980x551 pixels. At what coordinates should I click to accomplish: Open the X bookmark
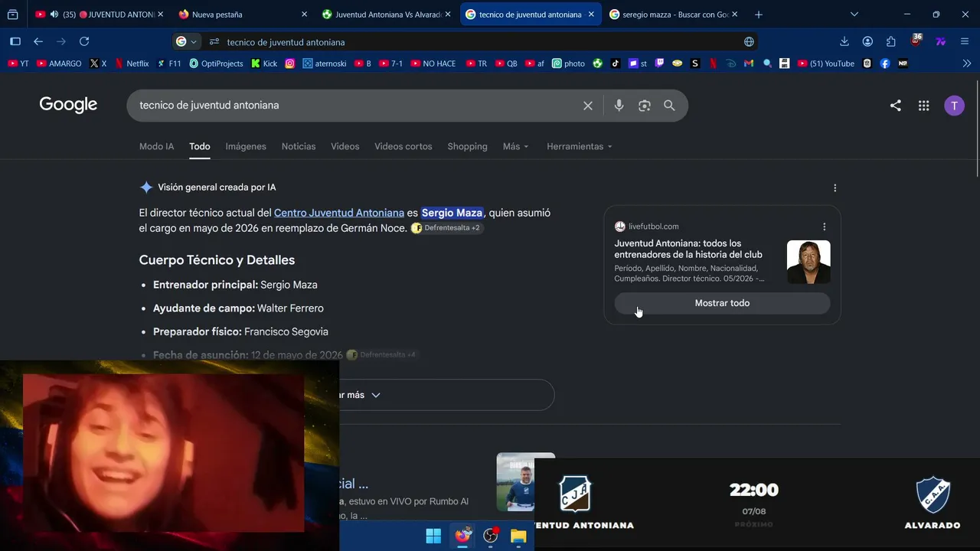pyautogui.click(x=98, y=64)
